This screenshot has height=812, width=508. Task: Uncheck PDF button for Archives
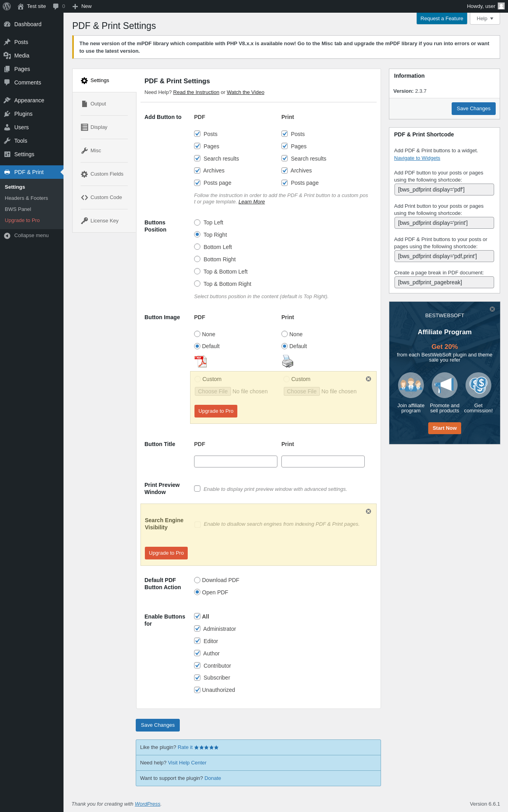pos(197,170)
